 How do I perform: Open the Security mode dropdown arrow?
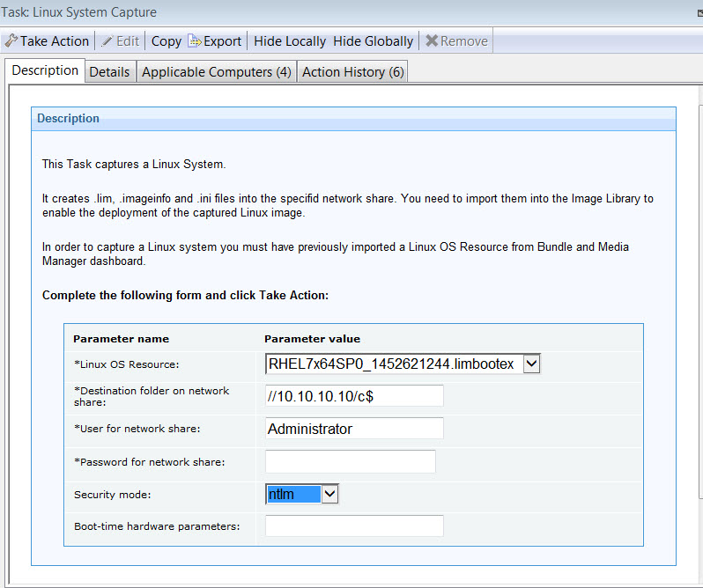click(329, 494)
